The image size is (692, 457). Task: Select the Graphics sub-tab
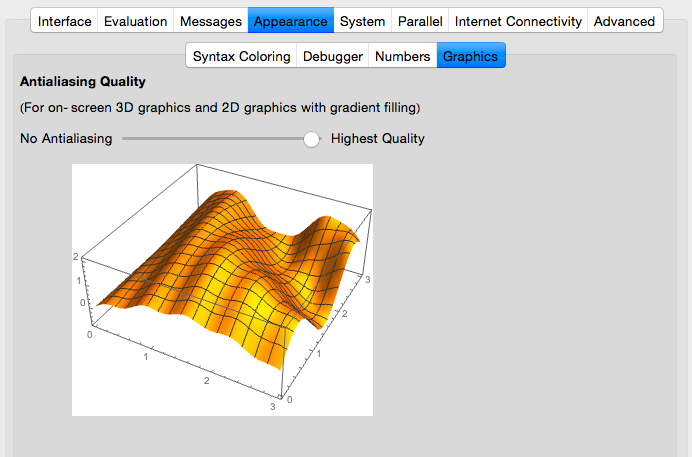470,56
